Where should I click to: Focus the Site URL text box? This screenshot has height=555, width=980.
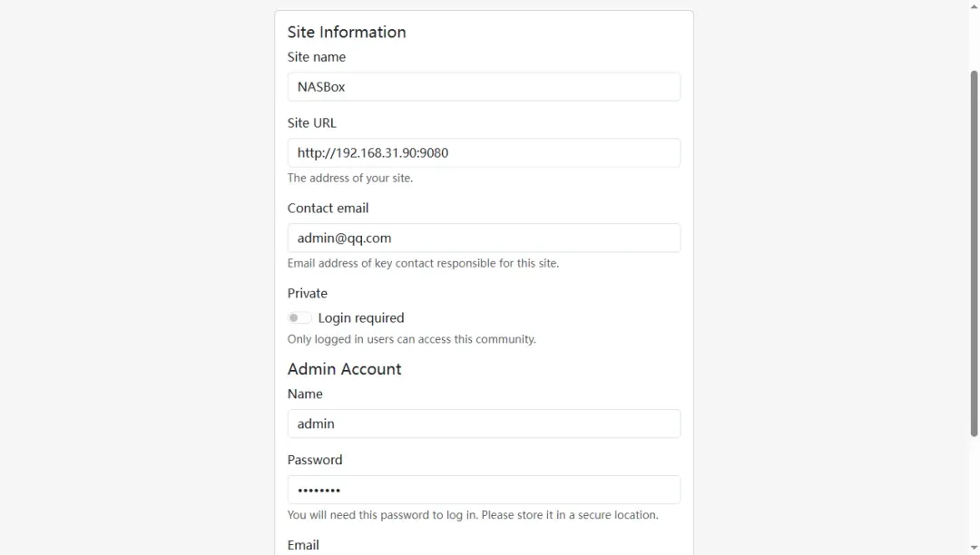[x=484, y=153]
